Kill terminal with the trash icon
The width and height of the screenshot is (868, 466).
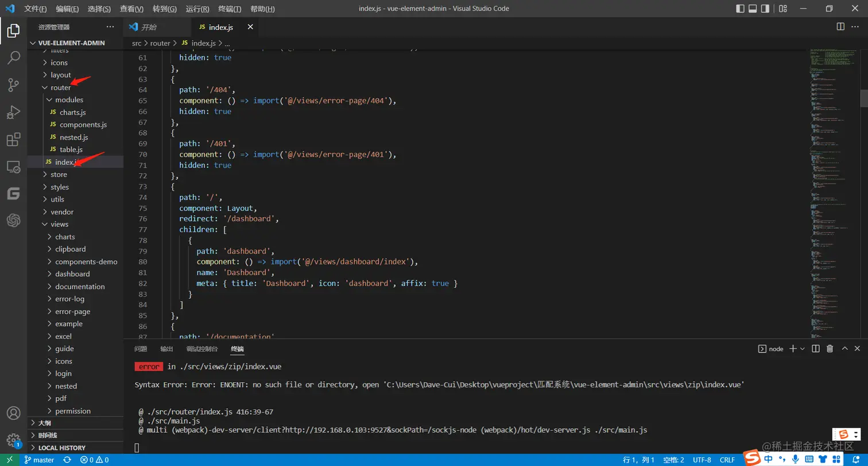click(830, 349)
